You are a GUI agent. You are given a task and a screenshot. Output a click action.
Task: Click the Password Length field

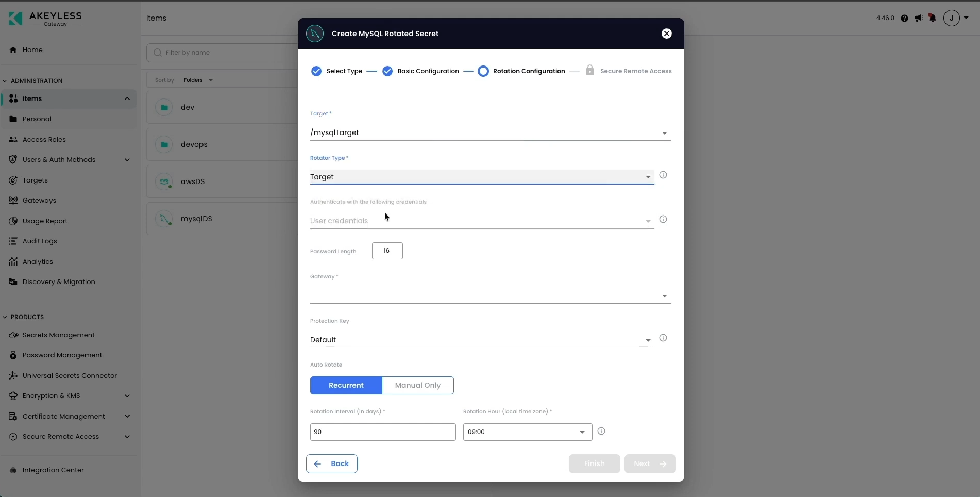coord(387,251)
